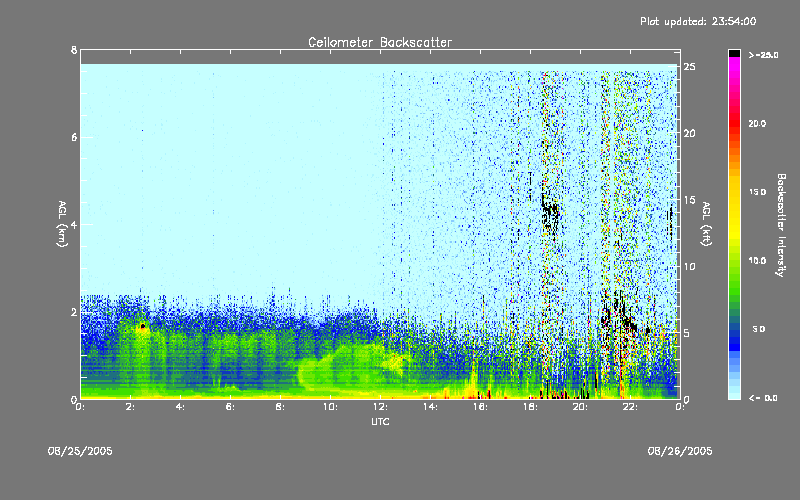Click the black cloud patch near 18:45 UTC, 4 km
Screen dimensions: 800x500
click(x=549, y=214)
